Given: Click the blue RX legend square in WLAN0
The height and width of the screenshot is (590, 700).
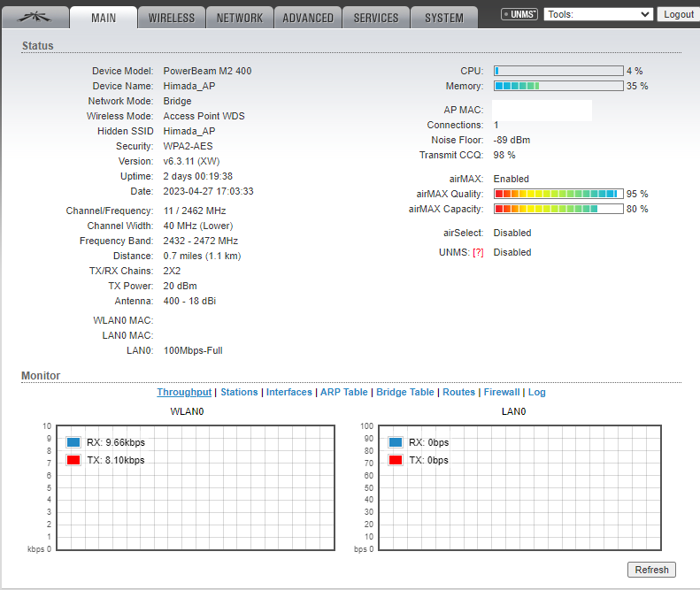Looking at the screenshot, I should point(73,442).
